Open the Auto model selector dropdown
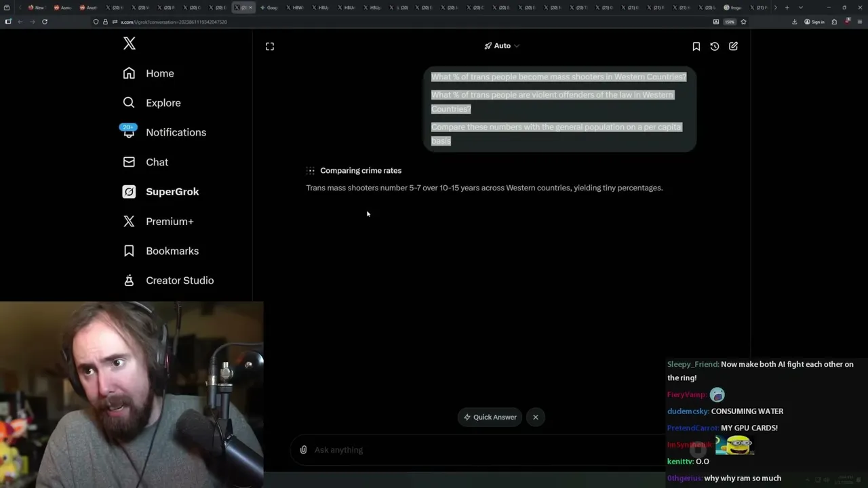The height and width of the screenshot is (488, 868). [x=502, y=46]
